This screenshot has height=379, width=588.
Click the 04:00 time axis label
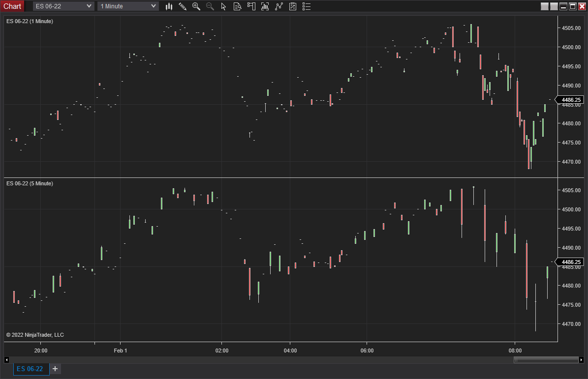pos(290,350)
